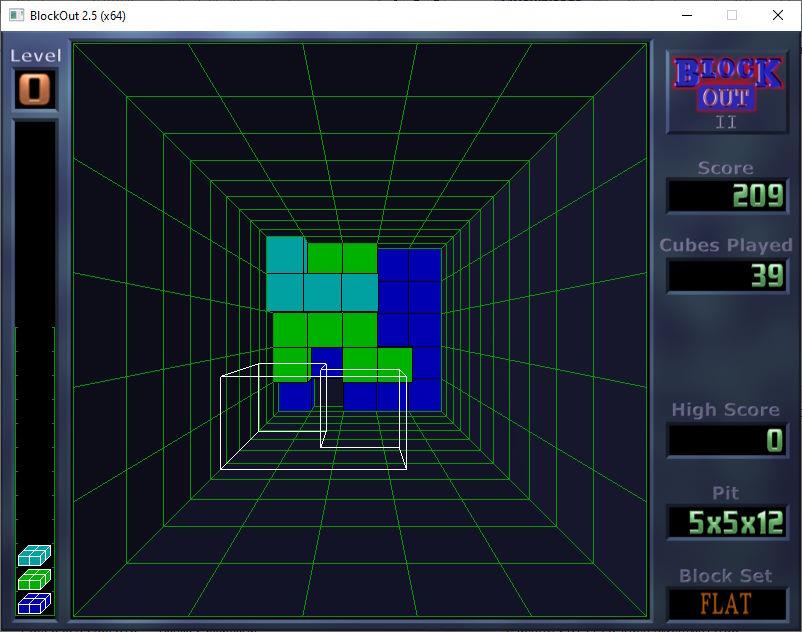
Task: Click the Block Set label
Action: point(725,575)
